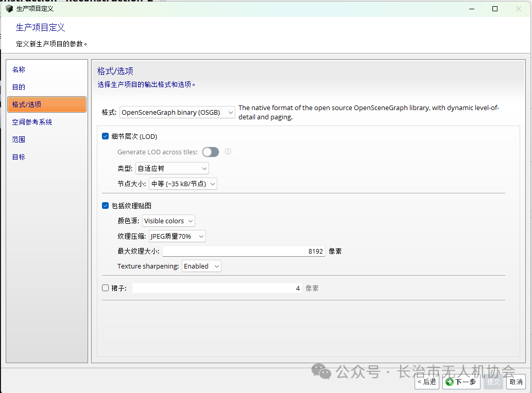This screenshot has width=532, height=393.
Task: Click the 选择生产项目的输出格式和选项 text
Action: pos(146,85)
